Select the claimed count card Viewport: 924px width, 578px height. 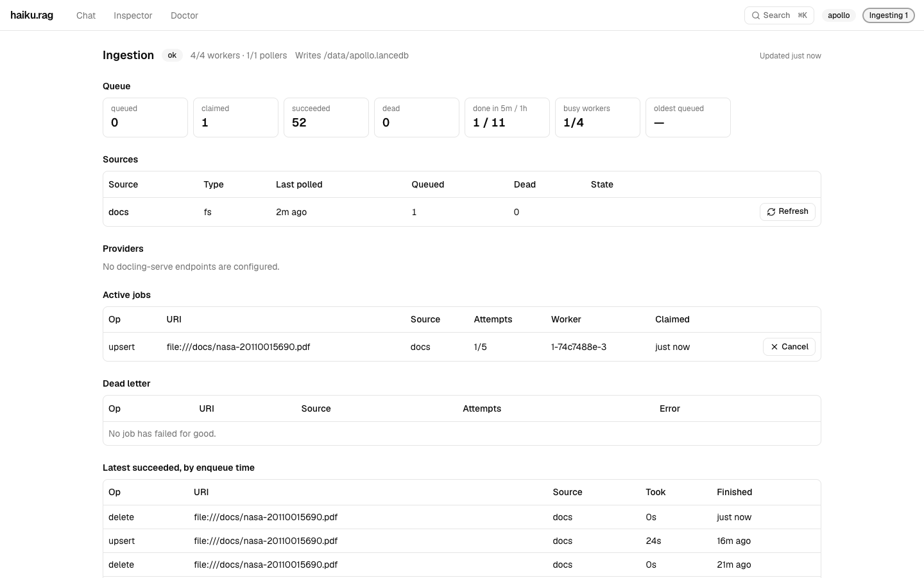click(235, 118)
